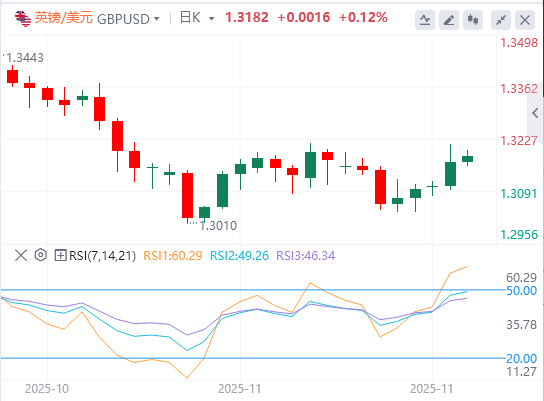Open the GBPUSD symbol dropdown arrow

click(x=157, y=18)
